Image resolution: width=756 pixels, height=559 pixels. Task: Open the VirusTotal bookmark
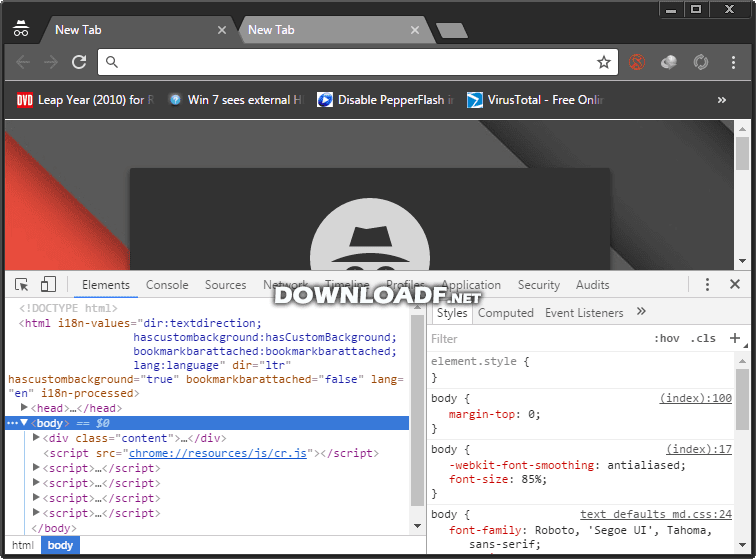click(535, 100)
